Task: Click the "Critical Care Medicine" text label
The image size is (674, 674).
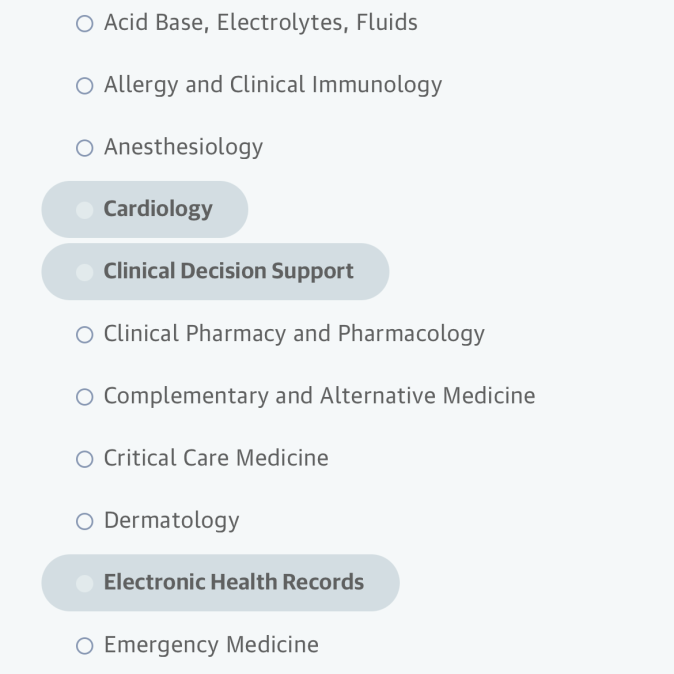Action: 216,458
